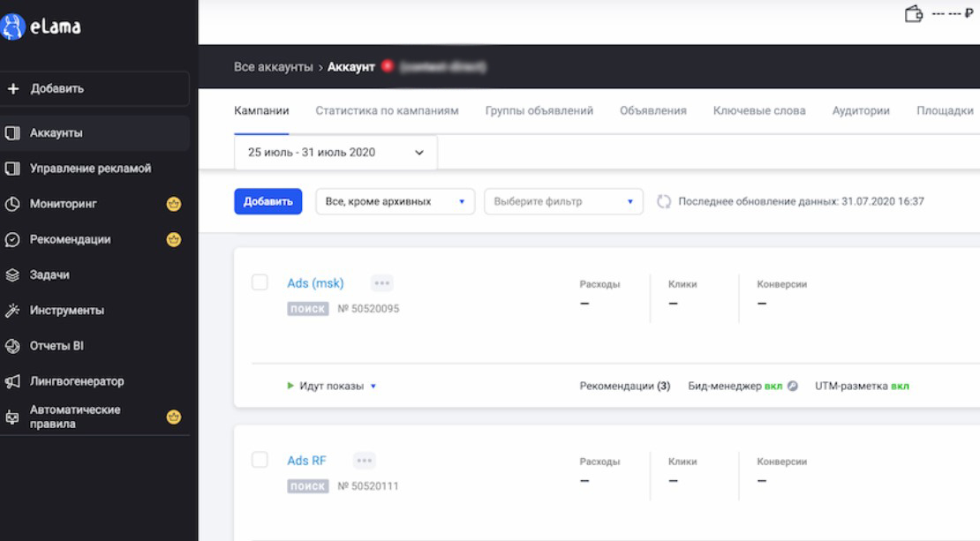Screen dimensions: 980x541
Task: Open the wallet balance icon
Action: click(914, 14)
